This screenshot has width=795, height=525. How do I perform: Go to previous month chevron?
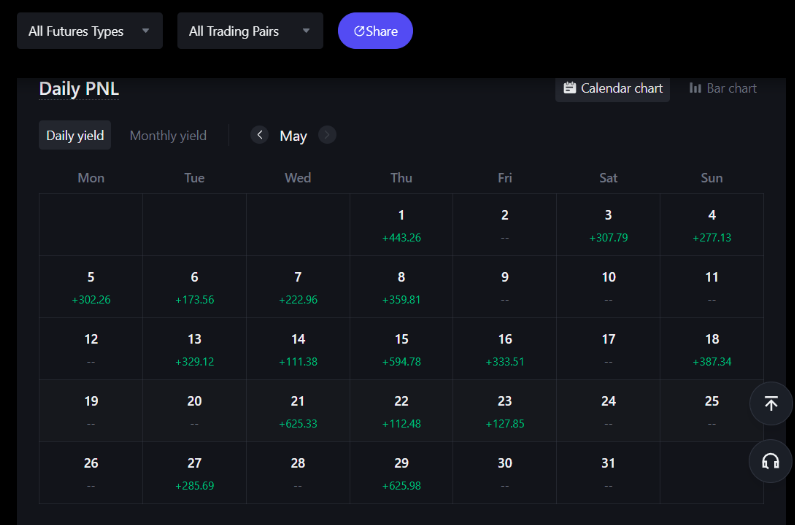(x=260, y=135)
